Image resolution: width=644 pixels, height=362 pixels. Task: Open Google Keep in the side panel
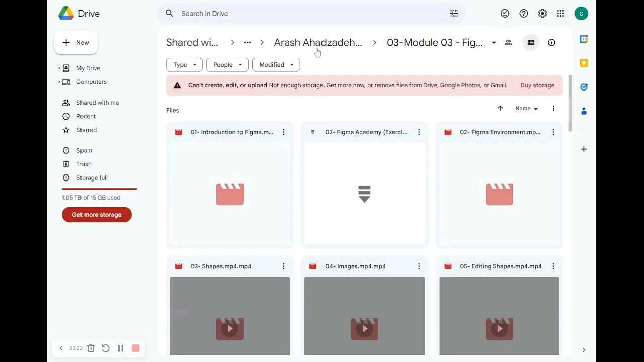(584, 63)
